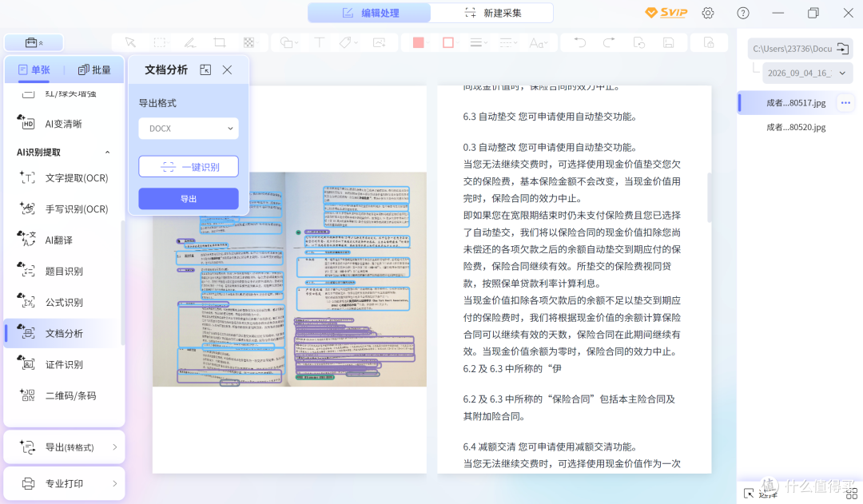Close the 文档分析 panel

pyautogui.click(x=227, y=69)
